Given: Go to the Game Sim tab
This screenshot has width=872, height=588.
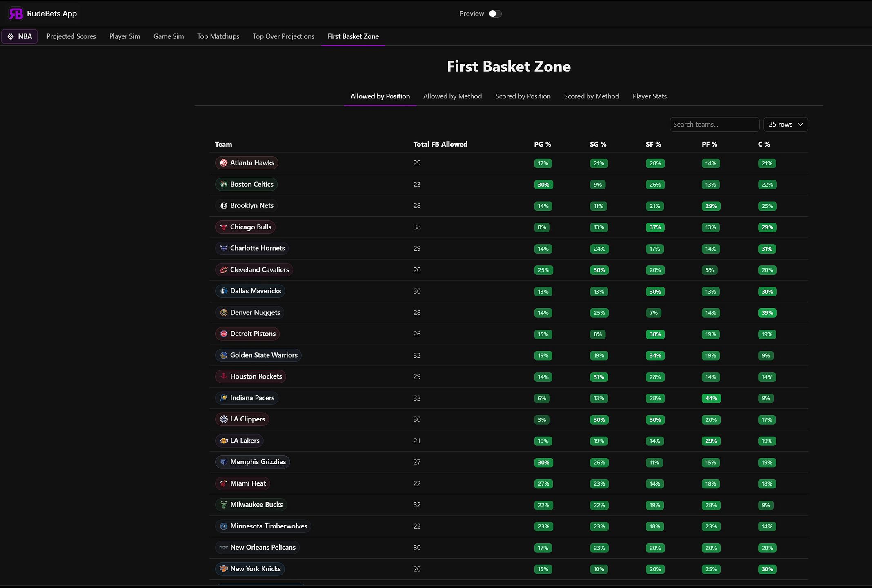Looking at the screenshot, I should [169, 36].
